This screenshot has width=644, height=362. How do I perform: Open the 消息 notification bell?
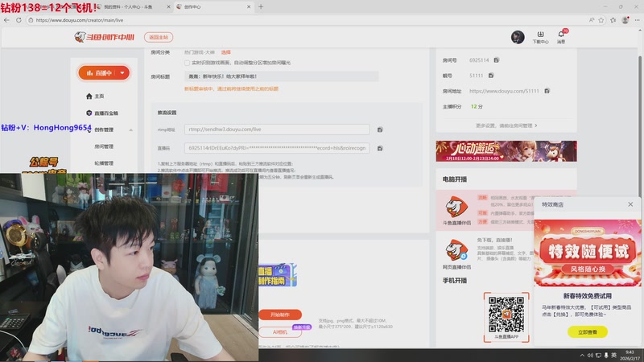click(561, 36)
